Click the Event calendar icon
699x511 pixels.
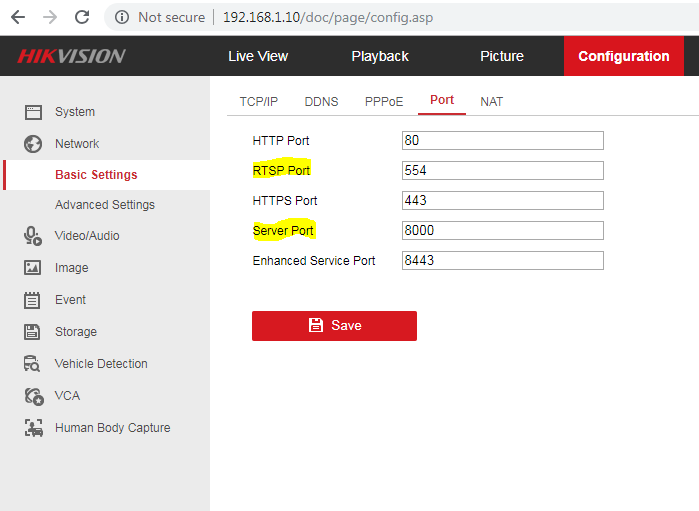pos(32,300)
